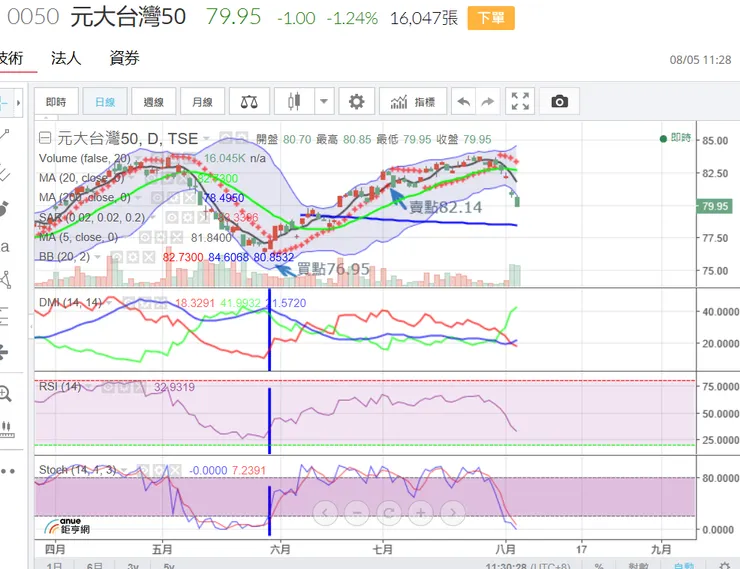
Task: Open settings gear for Stoch indicator
Action: click(159, 470)
